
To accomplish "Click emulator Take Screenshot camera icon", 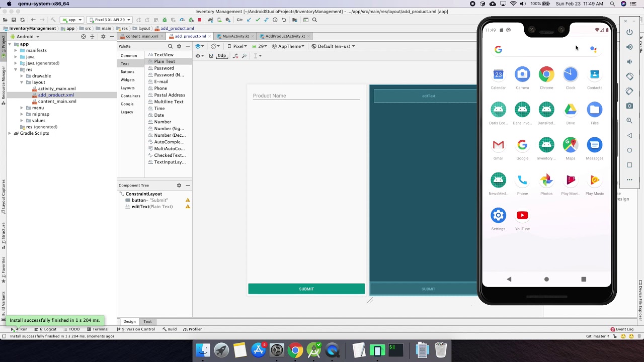I will [x=629, y=106].
